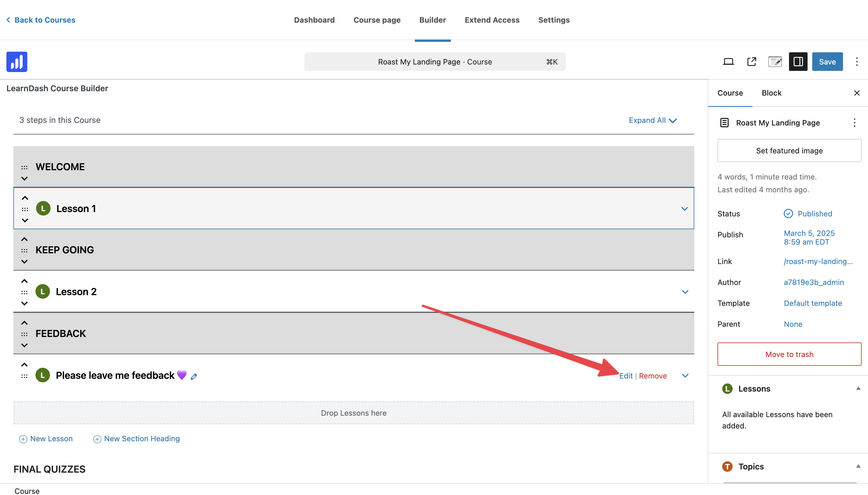868x495 pixels.
Task: Switch to the Course sidebar tab
Action: point(730,93)
